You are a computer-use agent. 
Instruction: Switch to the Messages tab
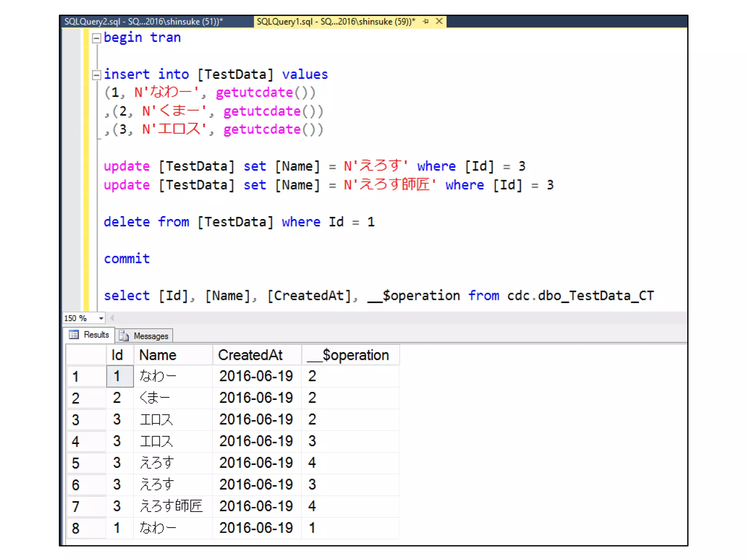[150, 336]
